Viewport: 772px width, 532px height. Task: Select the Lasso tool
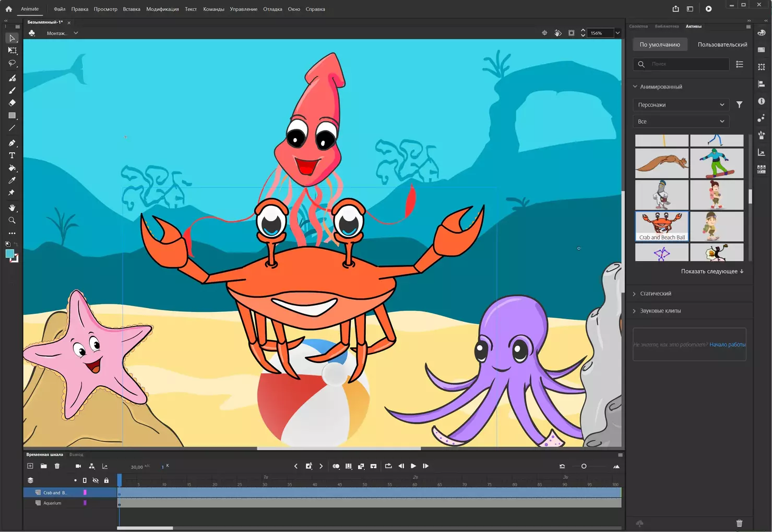tap(12, 63)
